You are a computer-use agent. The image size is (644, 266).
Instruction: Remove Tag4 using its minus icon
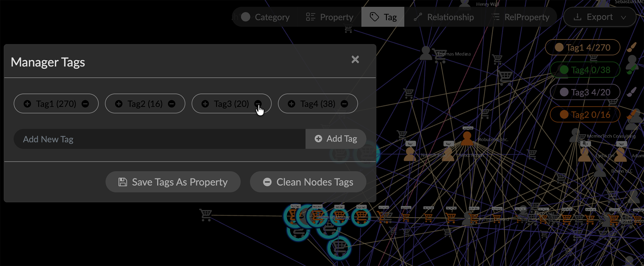click(344, 104)
